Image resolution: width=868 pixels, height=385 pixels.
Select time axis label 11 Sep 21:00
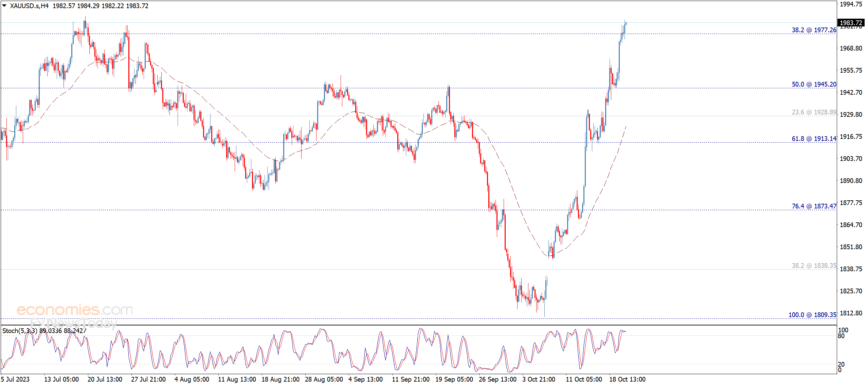coord(411,379)
